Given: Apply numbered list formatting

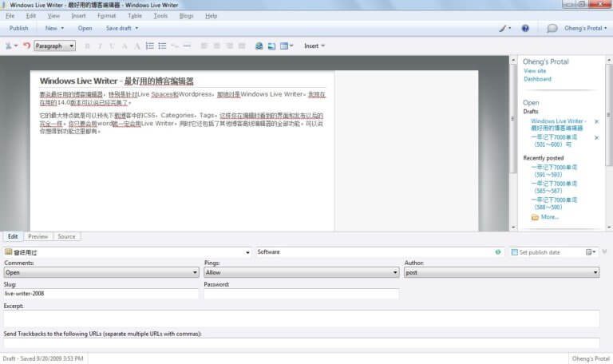Looking at the screenshot, I should point(150,46).
